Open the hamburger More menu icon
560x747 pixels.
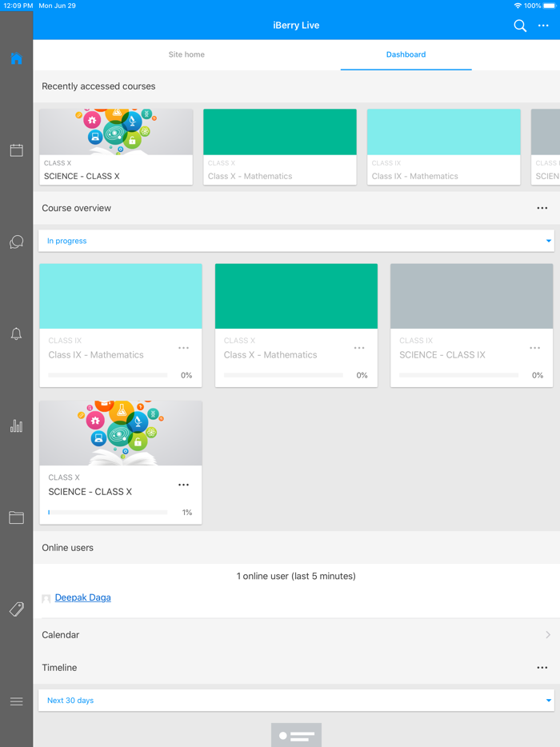coord(16,701)
